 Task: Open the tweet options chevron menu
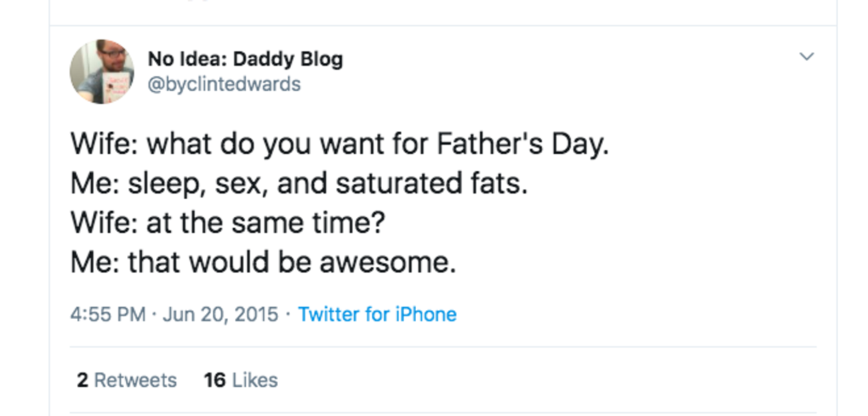(806, 57)
